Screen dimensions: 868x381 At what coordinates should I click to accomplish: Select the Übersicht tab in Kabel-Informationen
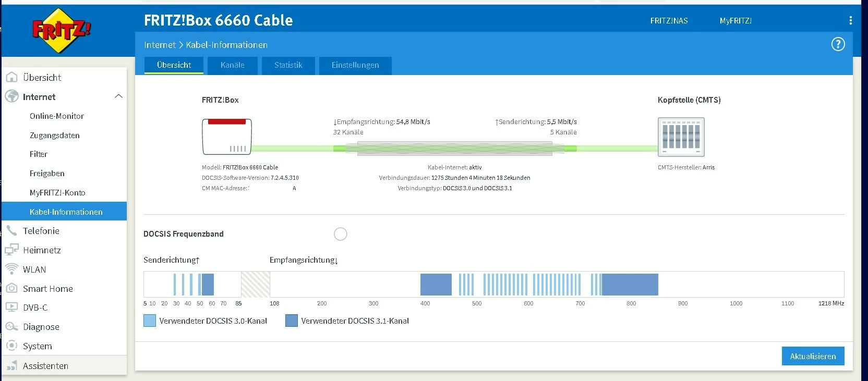[174, 65]
